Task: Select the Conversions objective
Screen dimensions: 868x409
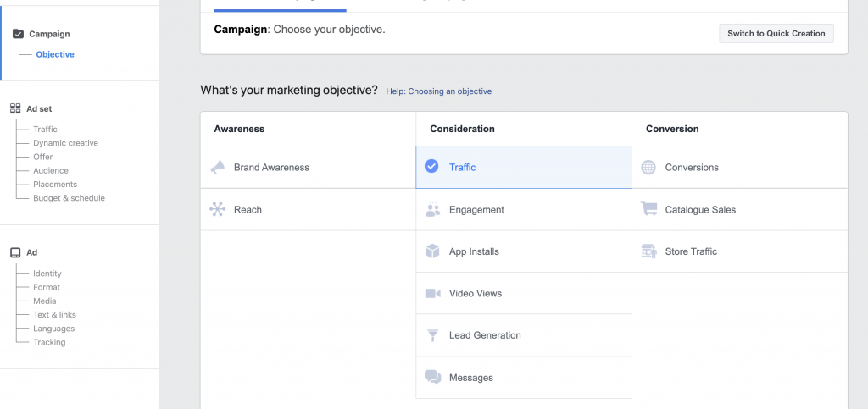Action: tap(739, 167)
